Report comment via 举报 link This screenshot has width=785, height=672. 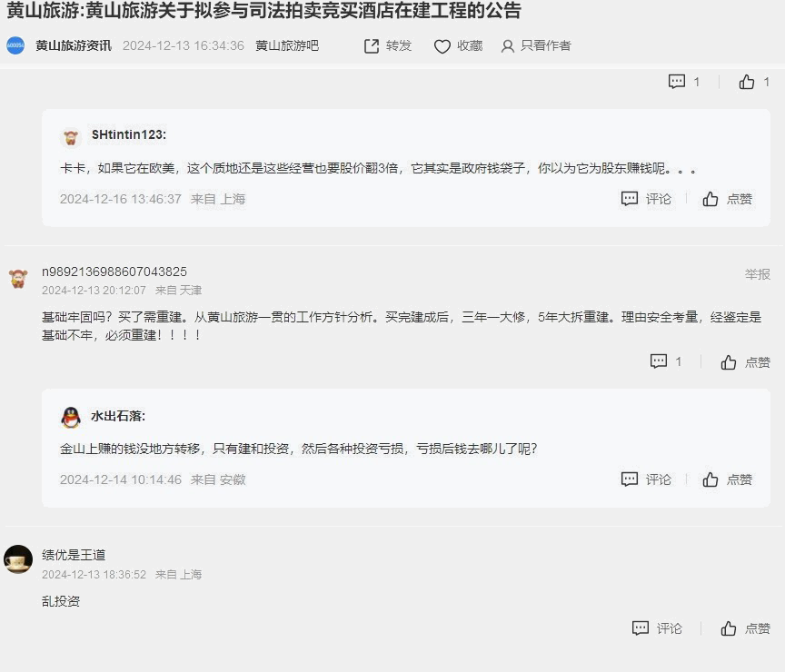757,274
